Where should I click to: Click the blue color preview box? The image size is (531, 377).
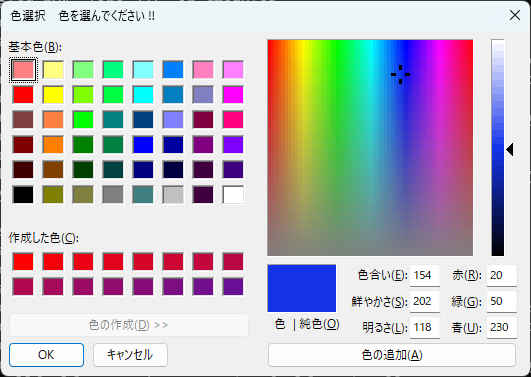click(302, 288)
